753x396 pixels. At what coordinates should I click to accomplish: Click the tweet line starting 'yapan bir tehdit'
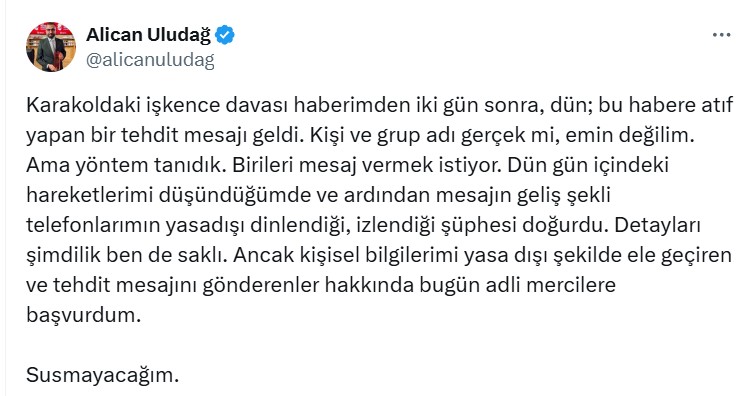pos(361,136)
